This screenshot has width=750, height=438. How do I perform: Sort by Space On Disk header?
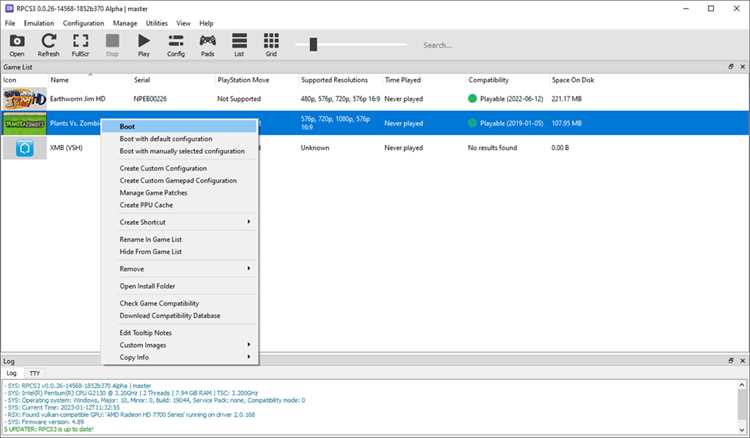573,80
